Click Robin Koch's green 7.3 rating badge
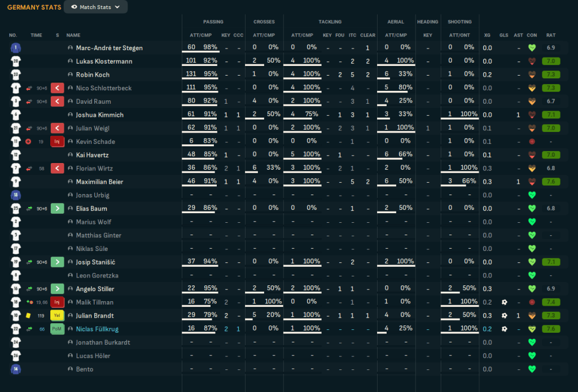Screen dimensions: 578x392 point(551,75)
